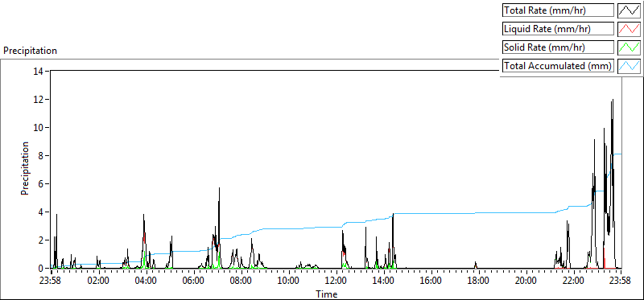Click the Total Rate black line icon
Image resolution: width=644 pixels, height=300 pixels.
point(629,10)
